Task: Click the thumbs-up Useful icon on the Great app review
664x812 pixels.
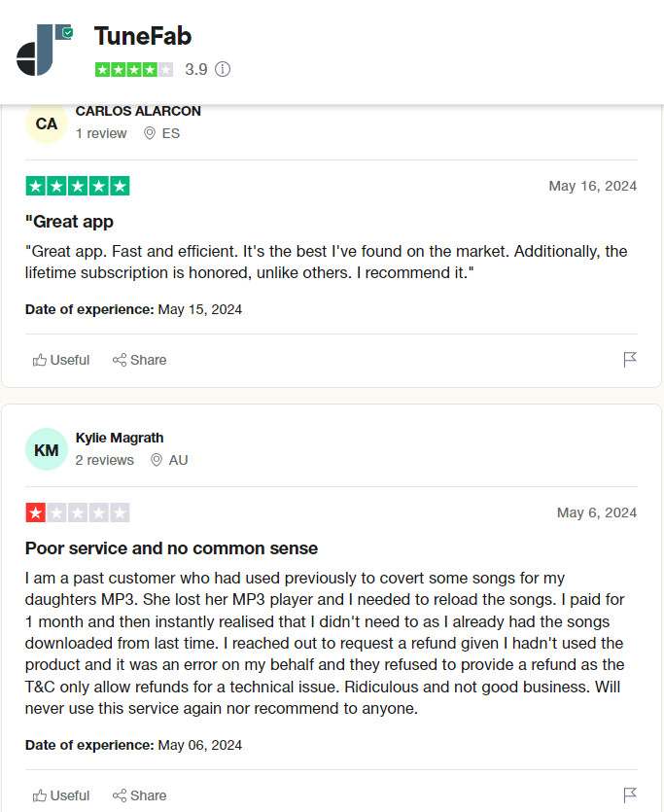Action: click(x=40, y=360)
